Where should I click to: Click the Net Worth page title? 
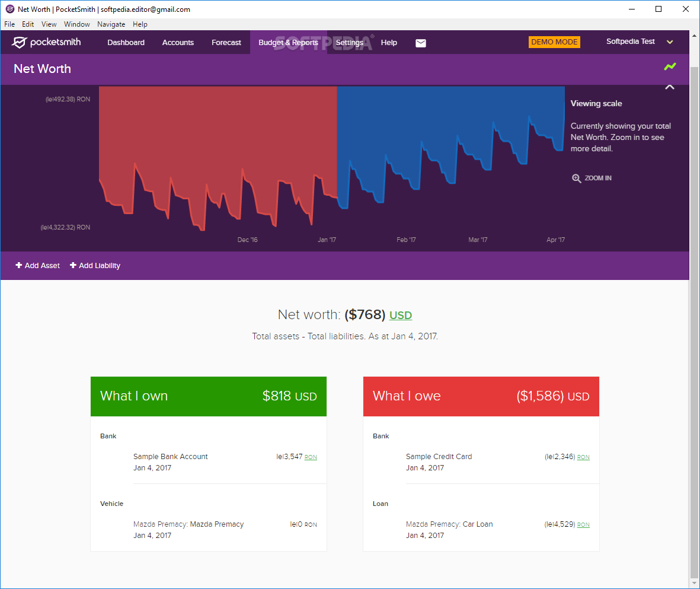tap(43, 69)
